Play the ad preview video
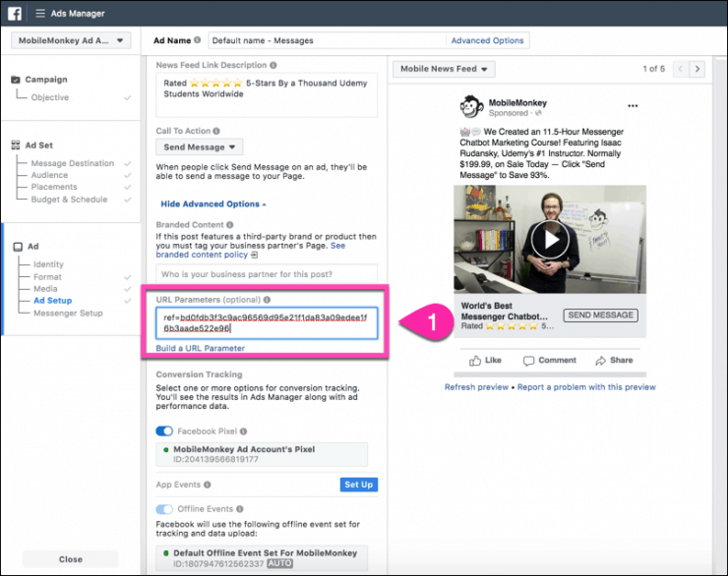The width and height of the screenshot is (728, 576). pos(550,240)
